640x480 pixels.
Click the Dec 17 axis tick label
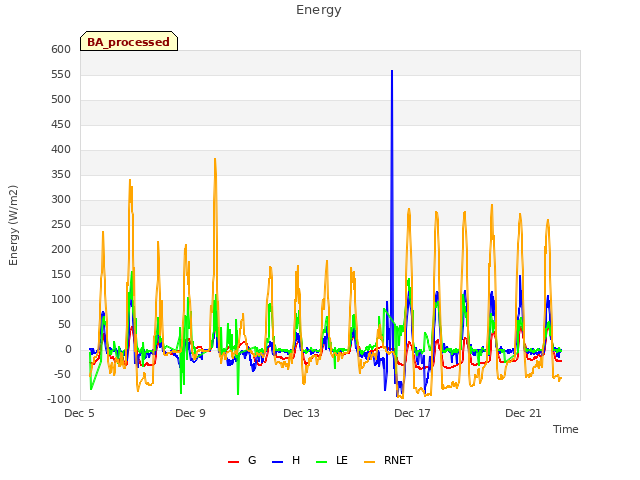(x=413, y=413)
